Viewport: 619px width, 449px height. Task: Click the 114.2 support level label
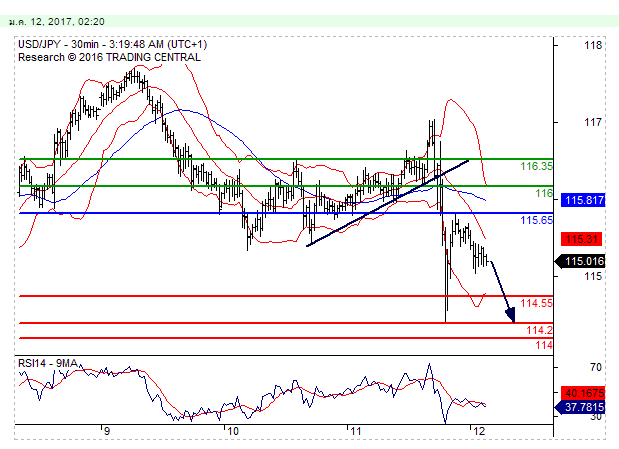(540, 330)
